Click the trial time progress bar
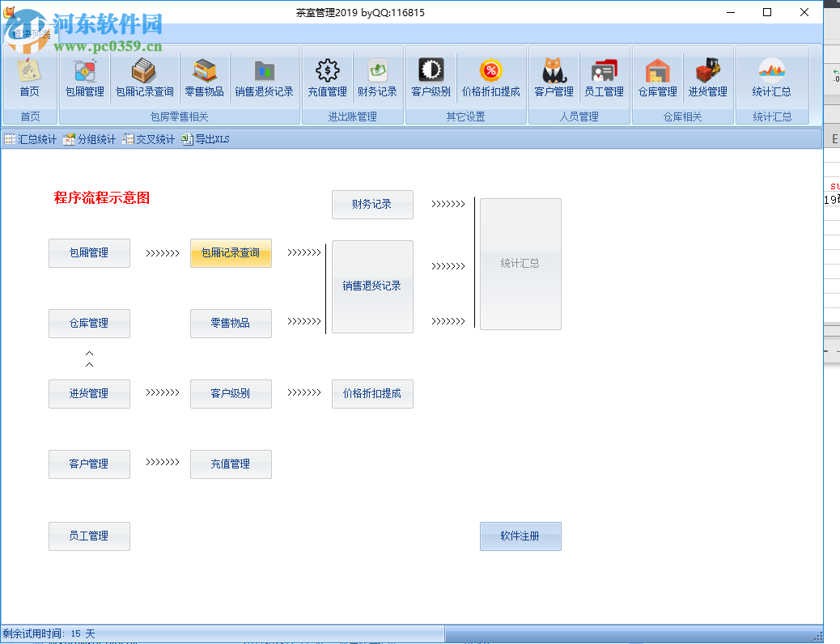The width and height of the screenshot is (840, 644). [x=223, y=632]
